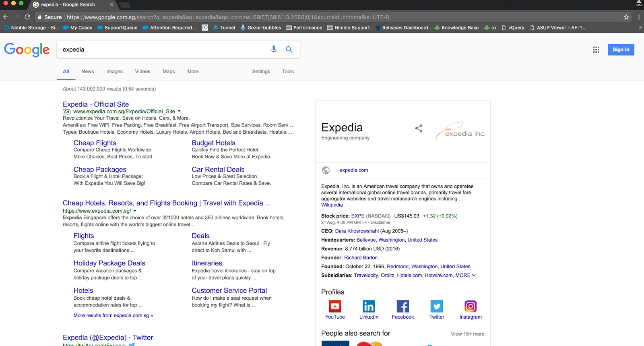Open the Nimble Support bookmark folder

tap(349, 28)
